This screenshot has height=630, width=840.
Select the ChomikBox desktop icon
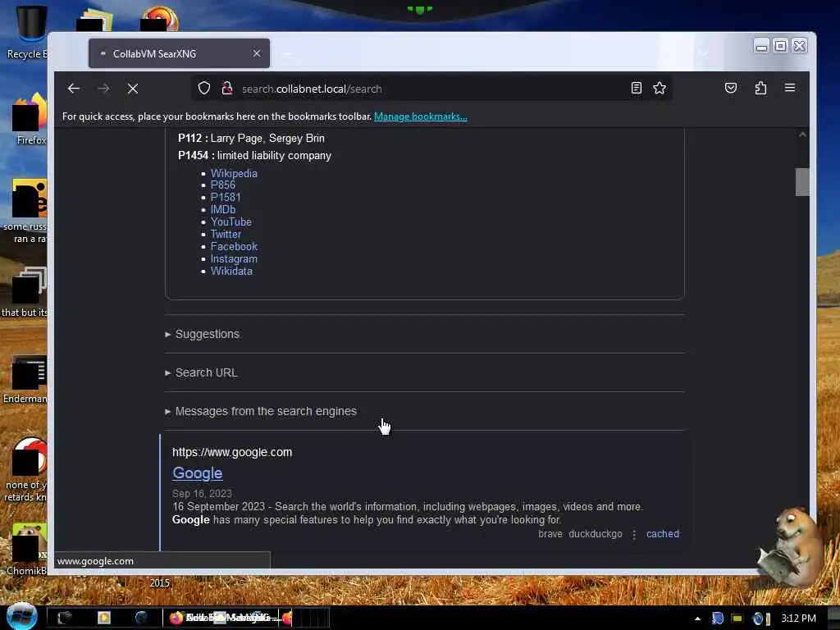pos(27,549)
